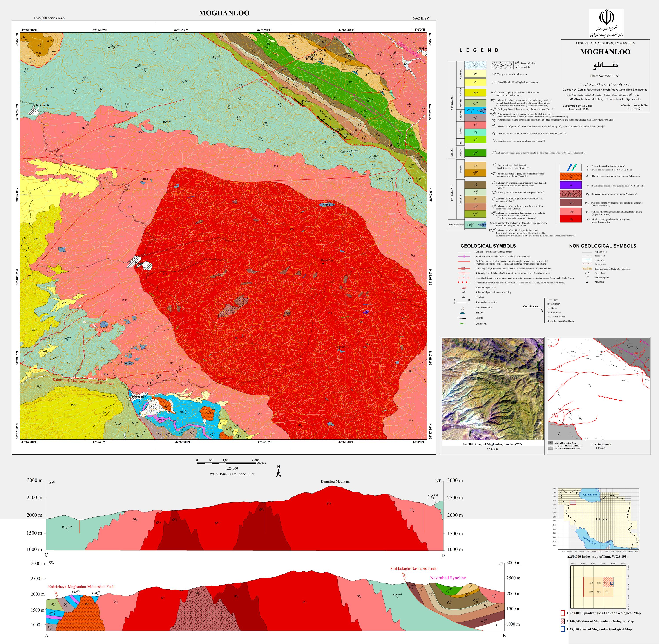Click the hatched 1:100,000 Mahneshan sheet box
659x644 pixels.
click(563, 621)
